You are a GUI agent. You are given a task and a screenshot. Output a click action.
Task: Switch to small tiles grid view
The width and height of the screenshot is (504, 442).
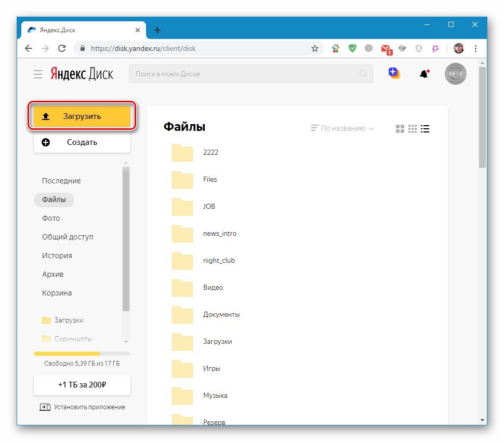(413, 129)
